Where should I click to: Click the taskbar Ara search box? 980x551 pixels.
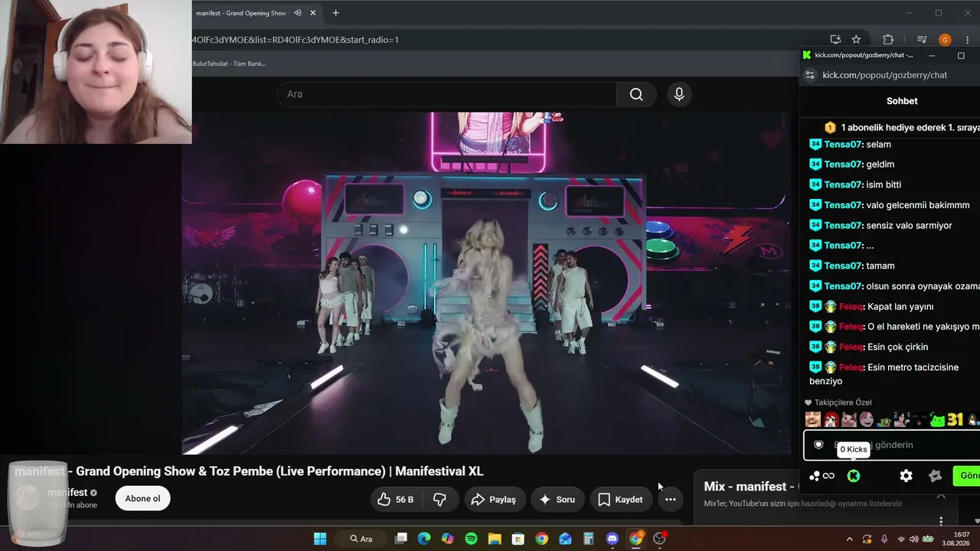[361, 539]
